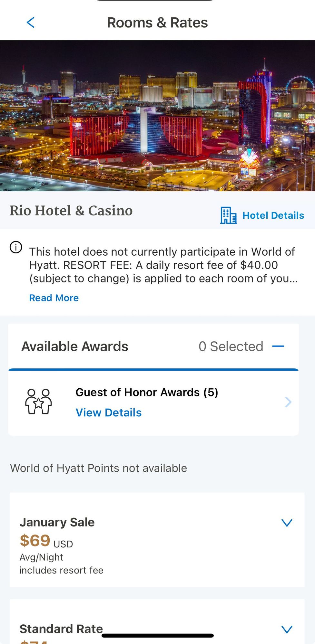Image resolution: width=315 pixels, height=644 pixels.
Task: Tap the Standard Rate title
Action: (61, 629)
